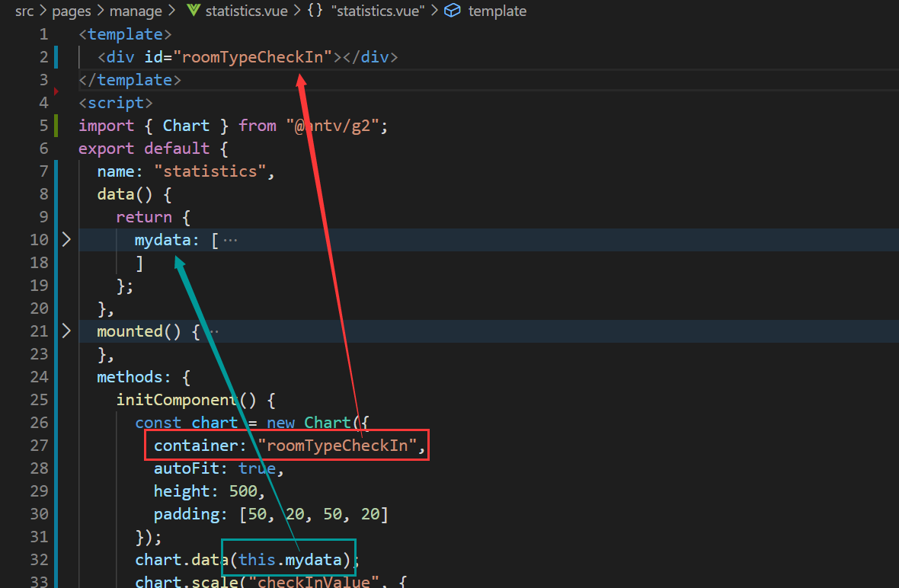Click the "statistics" name value
This screenshot has width=899, height=588.
point(210,171)
